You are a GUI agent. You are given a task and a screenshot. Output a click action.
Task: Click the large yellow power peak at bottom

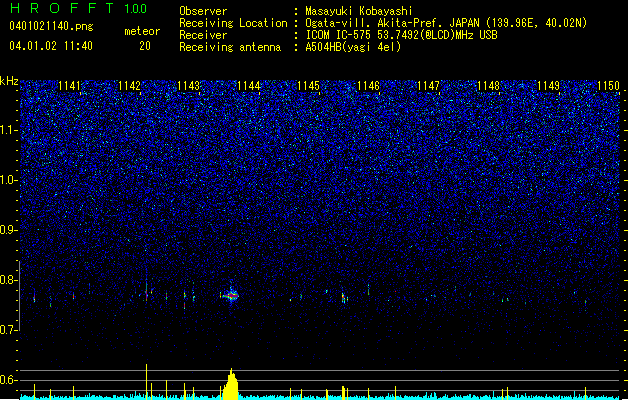point(231,384)
